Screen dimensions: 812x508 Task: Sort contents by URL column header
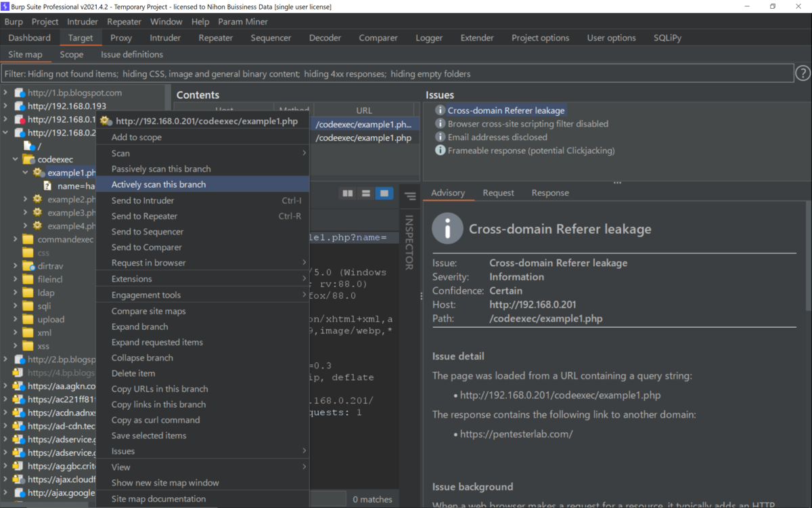coord(364,110)
